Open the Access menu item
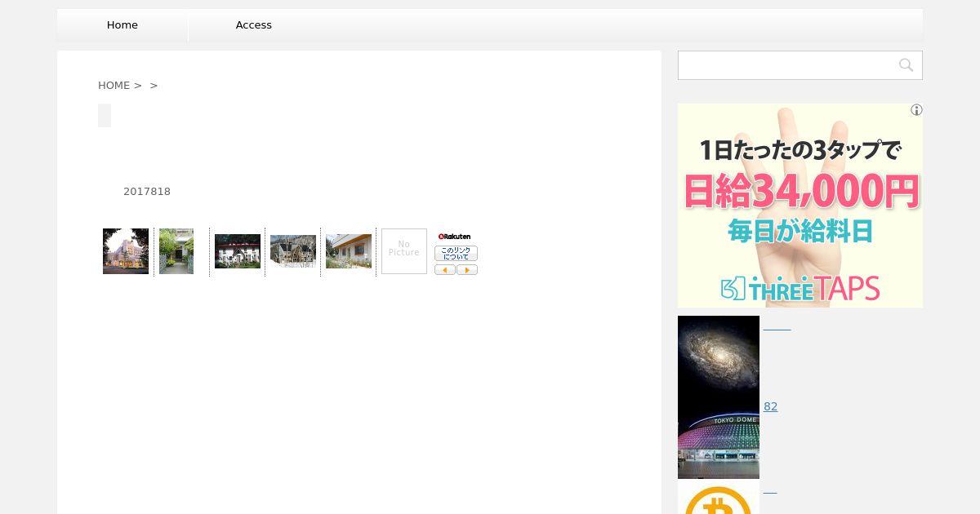980x514 pixels. pyautogui.click(x=254, y=25)
